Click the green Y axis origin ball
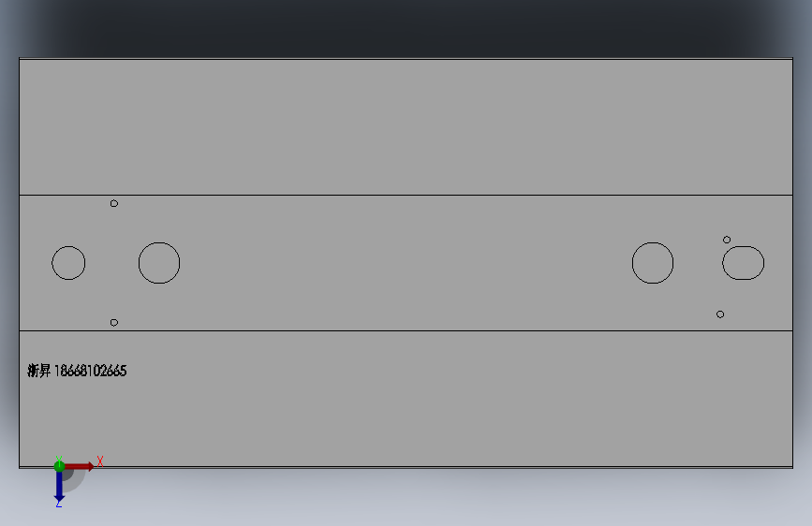The height and width of the screenshot is (526, 812). click(59, 466)
